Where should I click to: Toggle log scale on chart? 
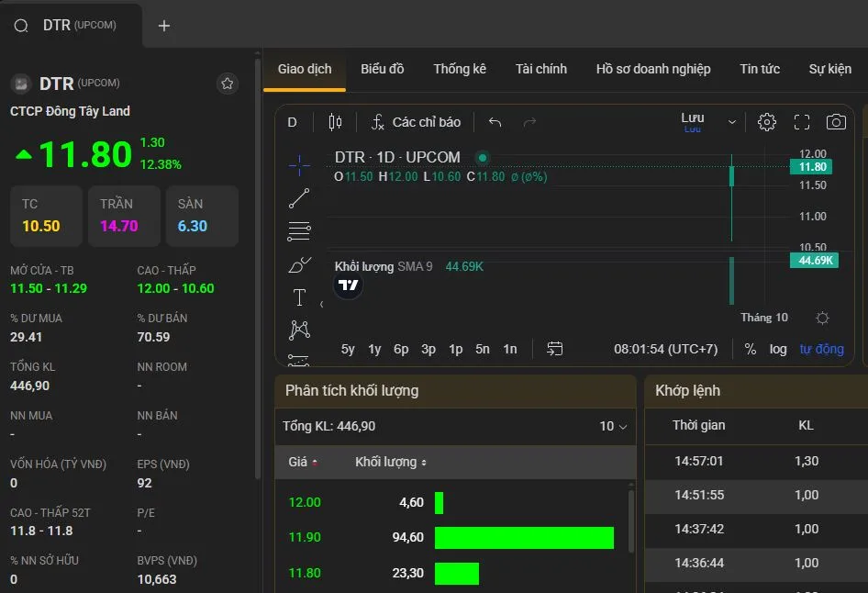(x=778, y=349)
